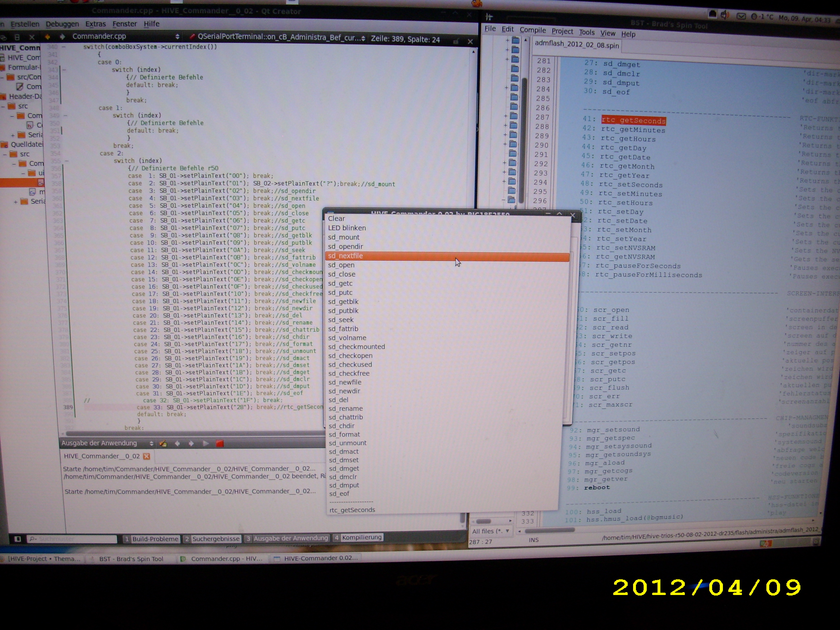Click the clear output broom icon
840x630 pixels.
[x=164, y=443]
